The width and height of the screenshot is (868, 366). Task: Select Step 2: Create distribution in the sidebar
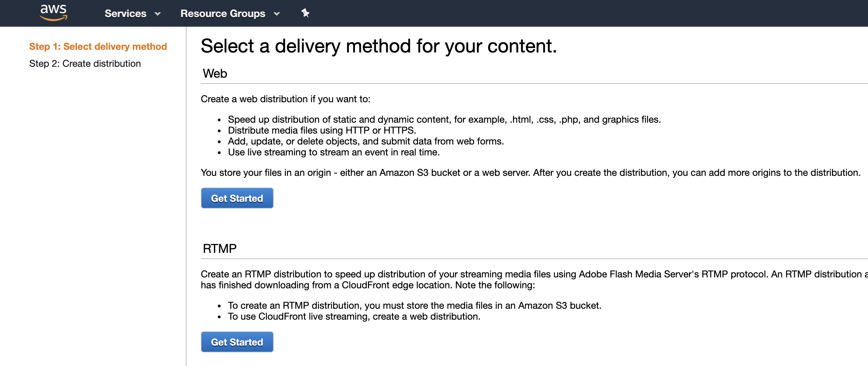click(85, 63)
